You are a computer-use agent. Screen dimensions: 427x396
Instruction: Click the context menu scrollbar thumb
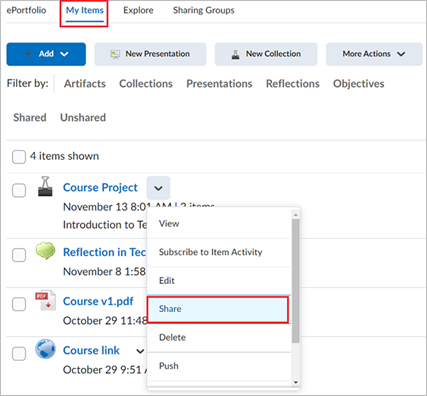(295, 281)
